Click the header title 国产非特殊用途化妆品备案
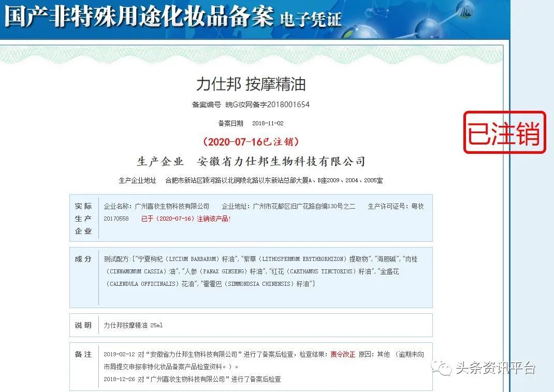Viewport: 554px width, 392px height. pyautogui.click(x=139, y=16)
